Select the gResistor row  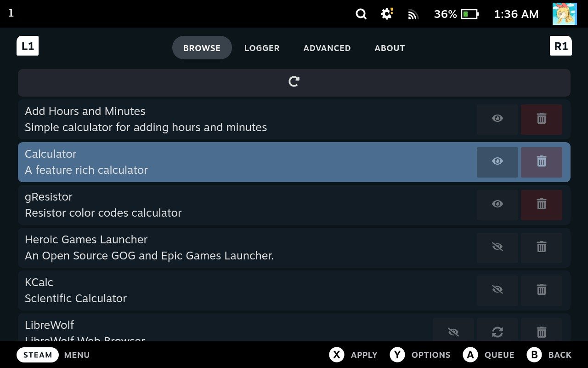(x=294, y=205)
